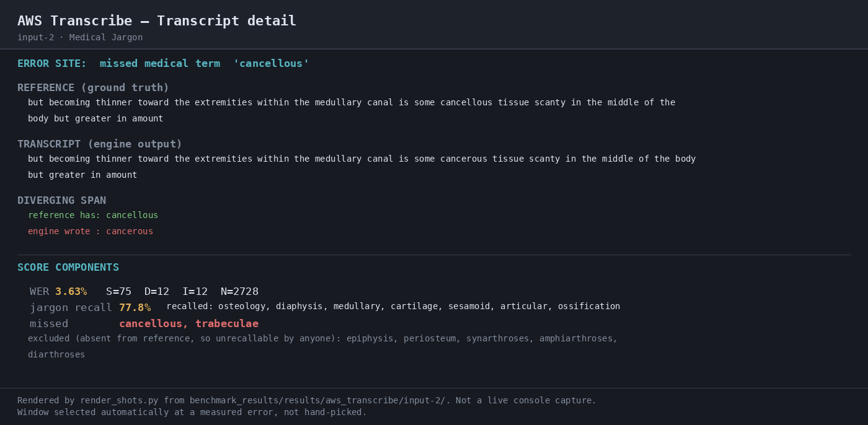Screen dimensions: 868x425
Task: Select the 'REFERENCE (ground truth)' heading
Action: (93, 88)
